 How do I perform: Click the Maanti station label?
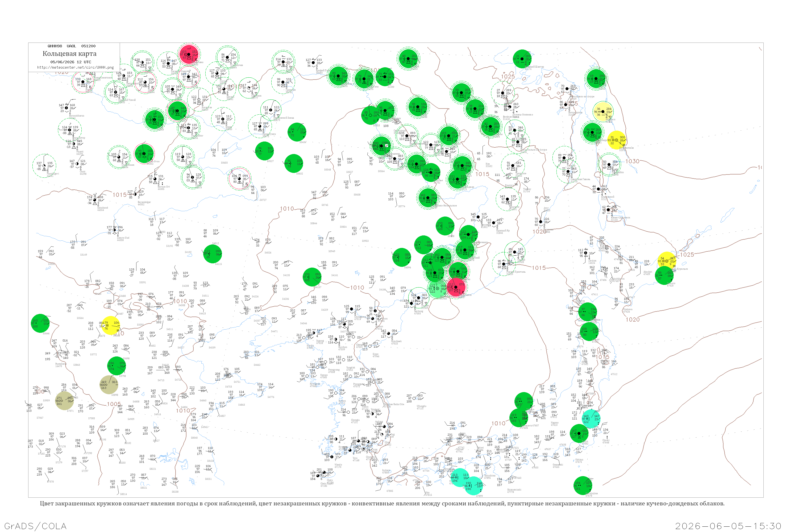click(80, 152)
